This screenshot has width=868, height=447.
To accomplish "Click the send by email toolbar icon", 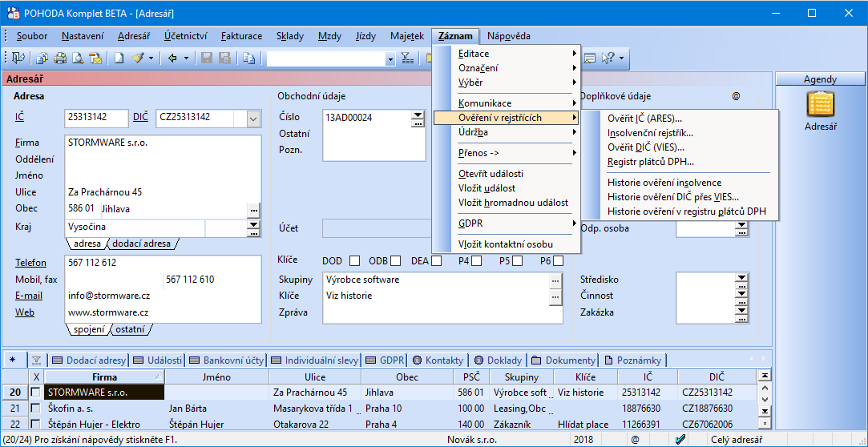I will point(95,58).
